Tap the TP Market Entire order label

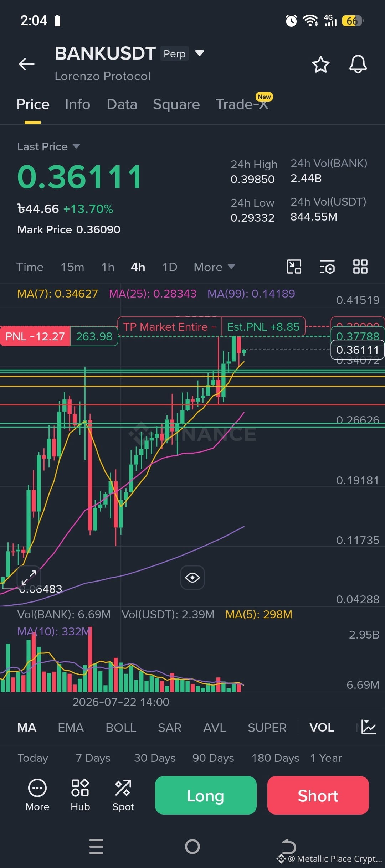pos(170,326)
